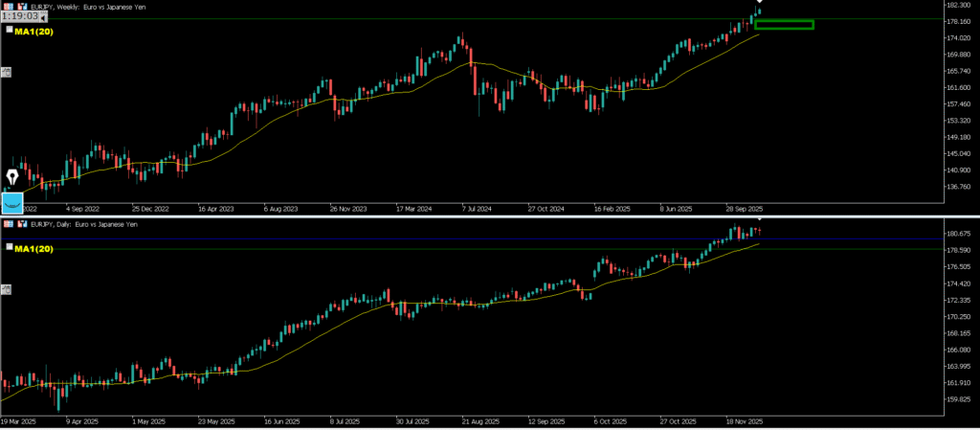Screen dimensions: 980x430
Task: Click the pen nib icon on weekly chart
Action: coord(12,178)
